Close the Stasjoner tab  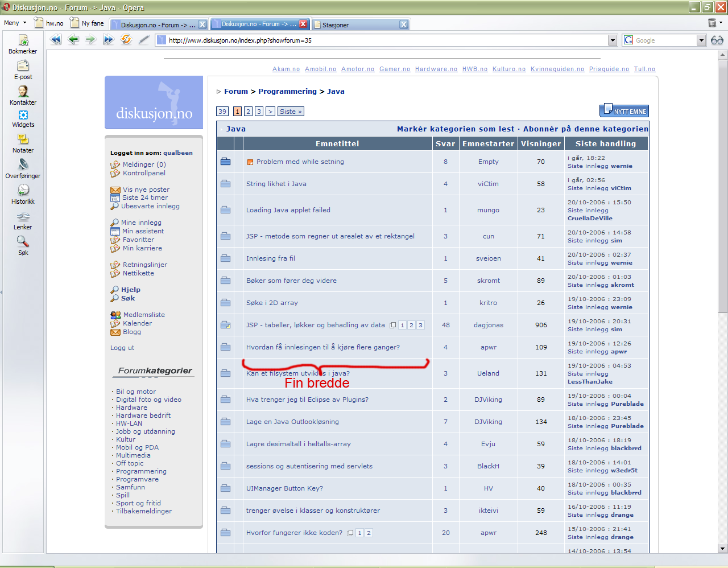(x=403, y=24)
